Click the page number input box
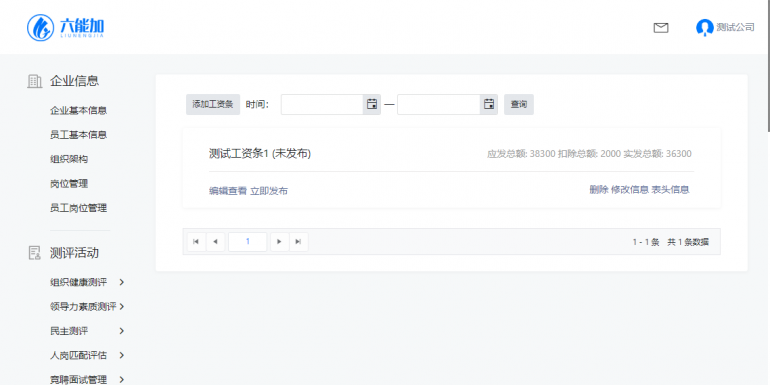Screen dimensions: 770x385 [248, 242]
